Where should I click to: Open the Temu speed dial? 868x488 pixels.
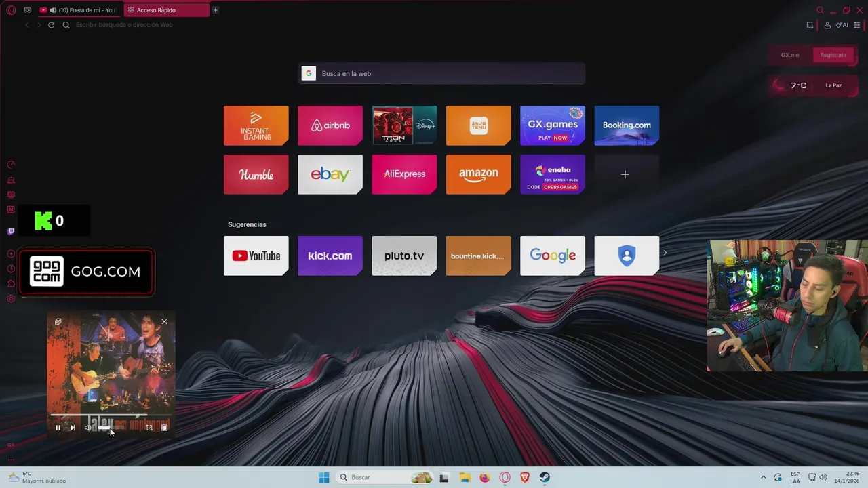(x=479, y=125)
